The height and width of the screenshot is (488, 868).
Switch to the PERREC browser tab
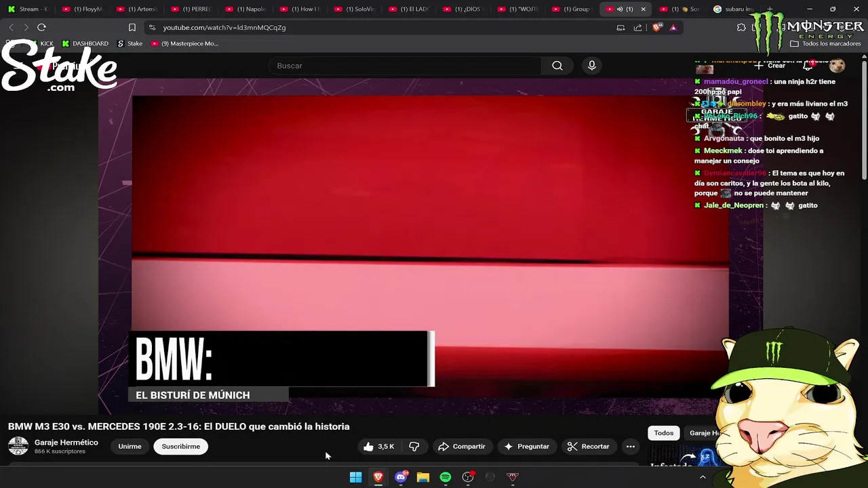point(193,9)
